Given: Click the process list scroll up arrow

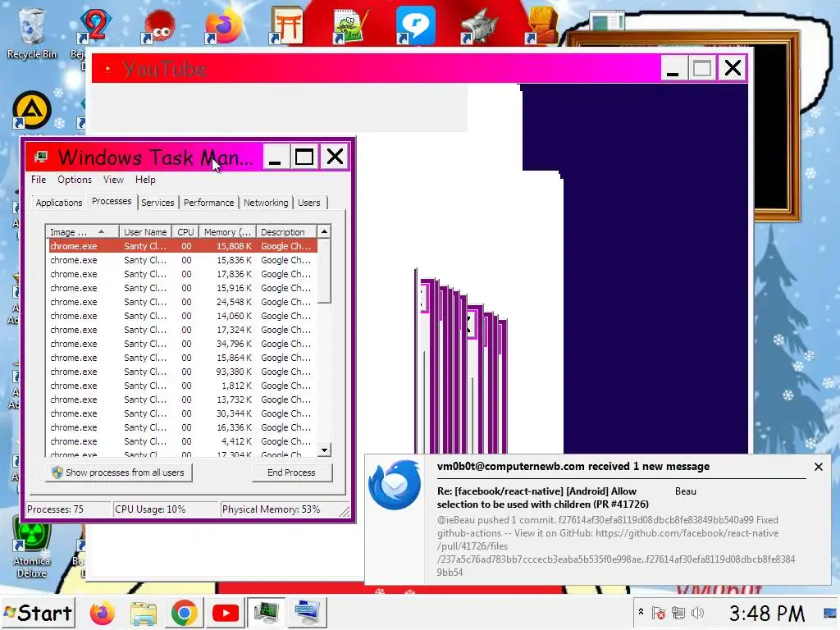Looking at the screenshot, I should [x=324, y=231].
